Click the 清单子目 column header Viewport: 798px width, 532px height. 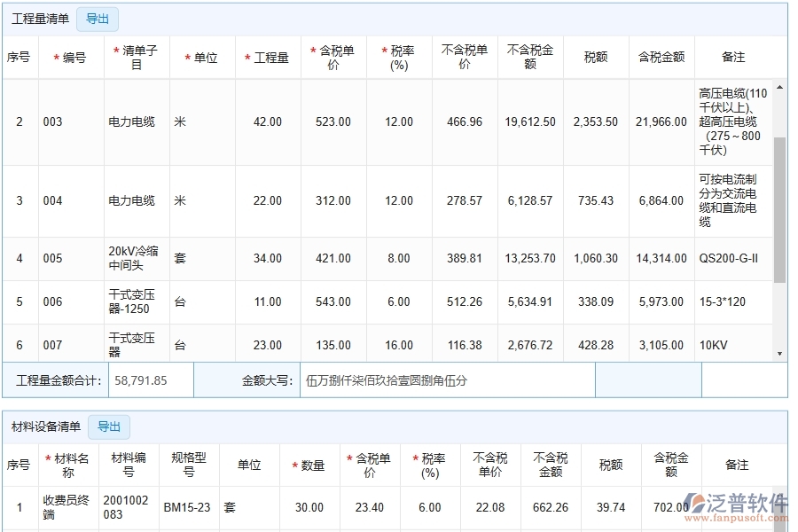[x=137, y=58]
